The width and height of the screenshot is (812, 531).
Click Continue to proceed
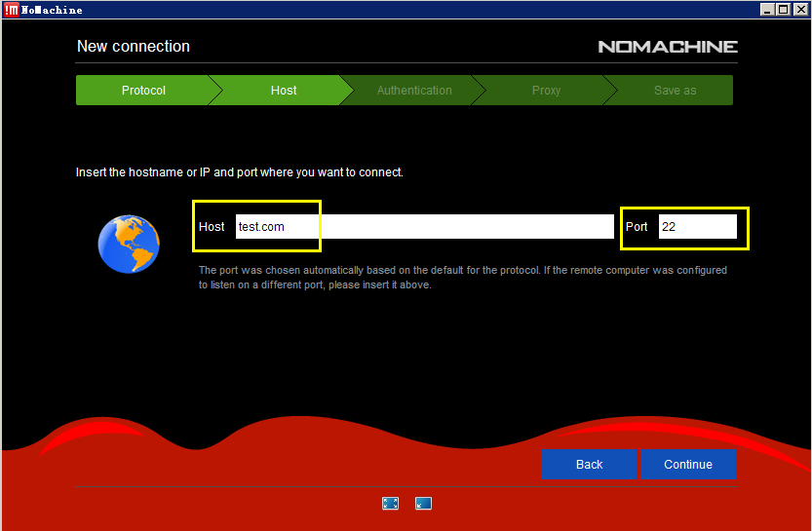click(688, 464)
